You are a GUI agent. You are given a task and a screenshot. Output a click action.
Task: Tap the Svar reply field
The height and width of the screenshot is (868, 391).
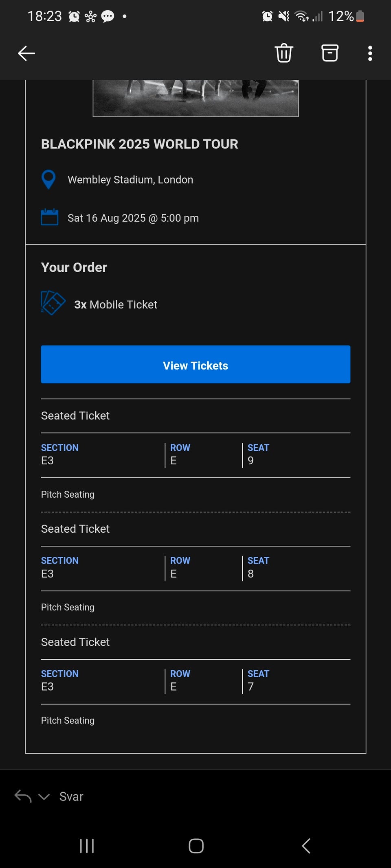tap(72, 797)
